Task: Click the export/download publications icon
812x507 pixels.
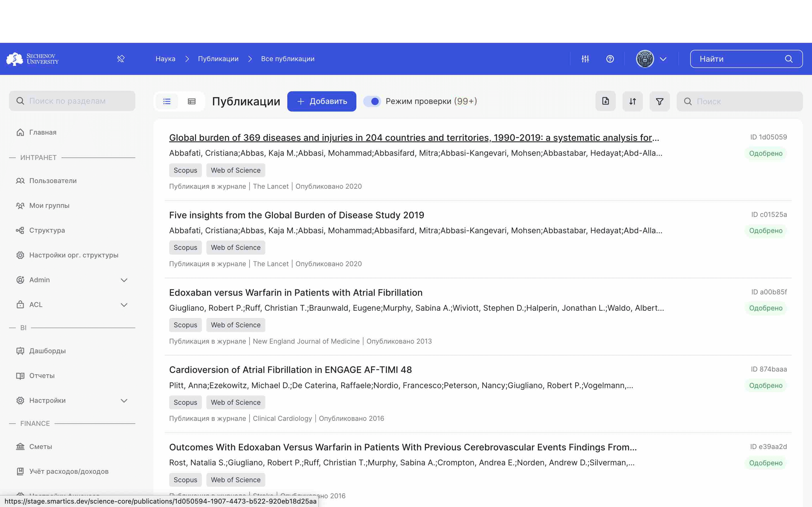Action: [605, 102]
